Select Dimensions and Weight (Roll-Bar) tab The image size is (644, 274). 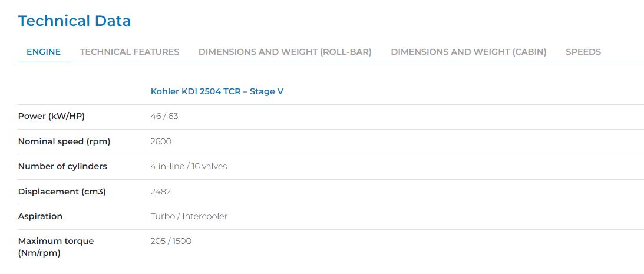click(285, 52)
